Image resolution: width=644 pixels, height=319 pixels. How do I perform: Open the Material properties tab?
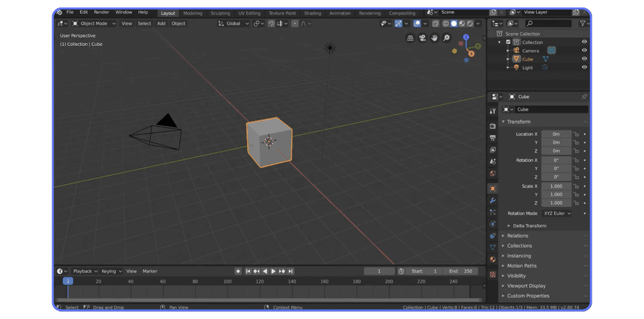[x=493, y=259]
